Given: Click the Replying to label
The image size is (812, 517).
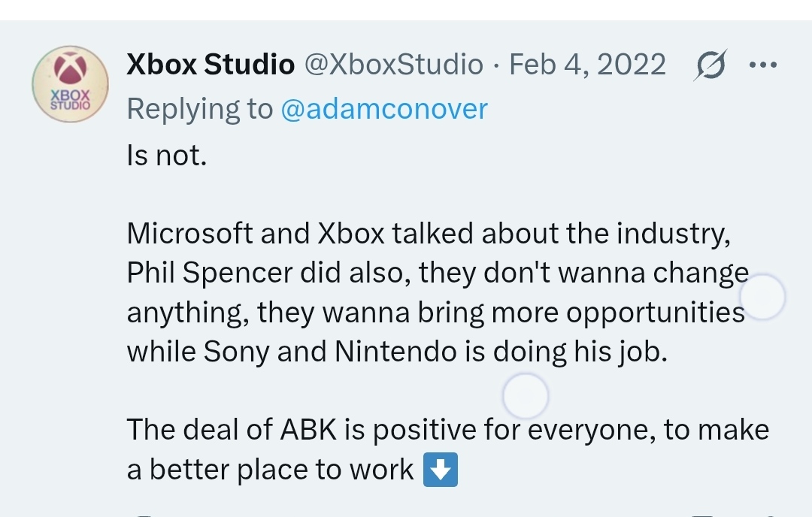Looking at the screenshot, I should click(200, 109).
